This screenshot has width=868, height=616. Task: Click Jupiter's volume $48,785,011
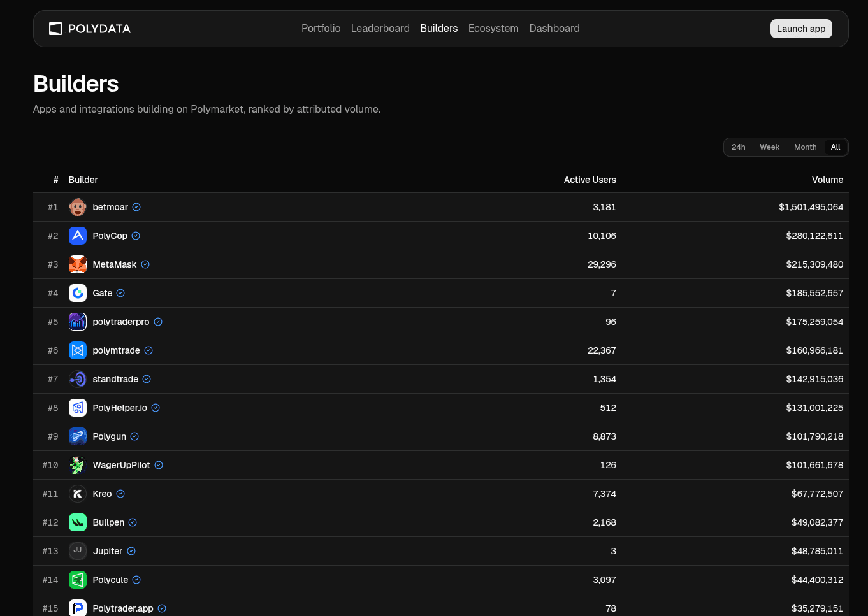pos(817,551)
